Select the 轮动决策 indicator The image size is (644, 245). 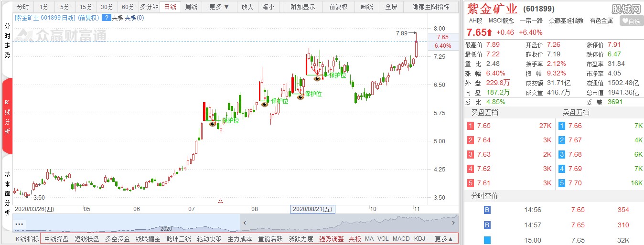tap(209, 239)
